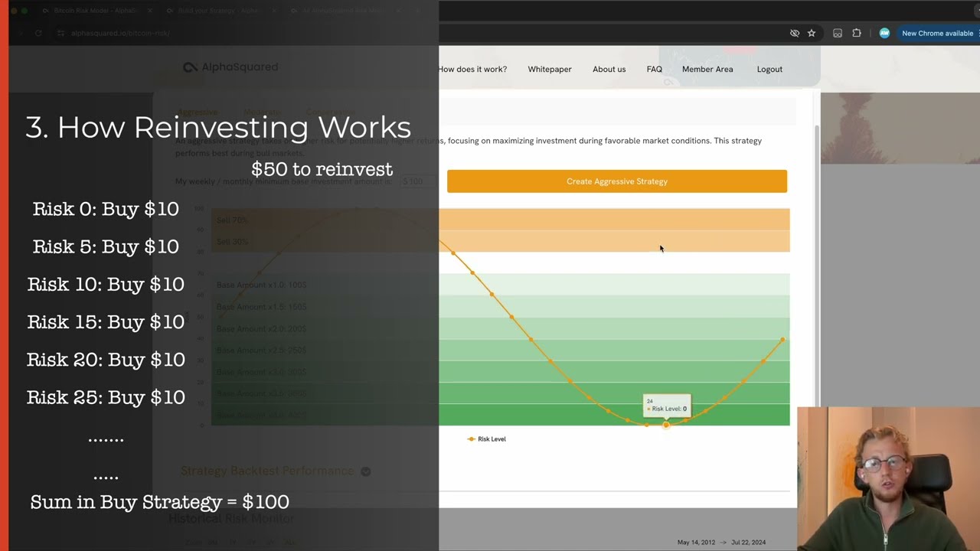The width and height of the screenshot is (980, 551).
Task: Close the Build your Strategy browser tab
Action: point(275,11)
